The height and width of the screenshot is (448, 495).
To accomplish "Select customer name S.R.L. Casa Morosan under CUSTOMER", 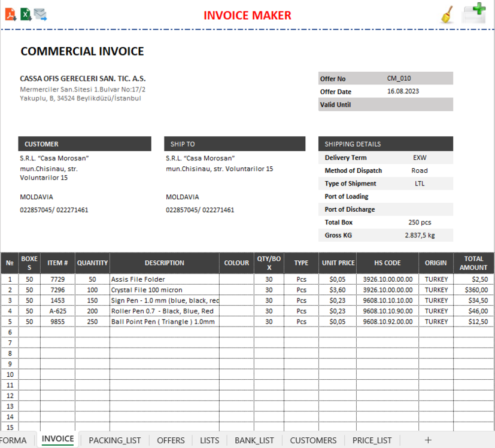I will [54, 158].
